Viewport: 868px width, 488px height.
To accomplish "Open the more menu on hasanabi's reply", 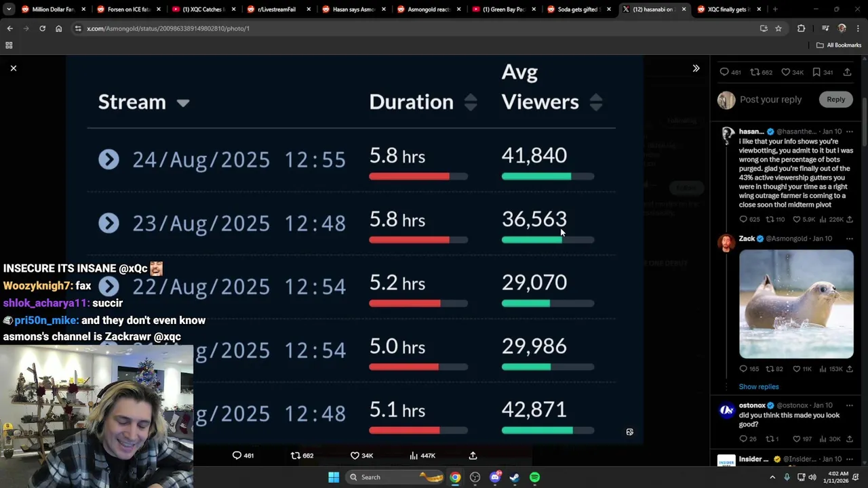I will tap(849, 131).
